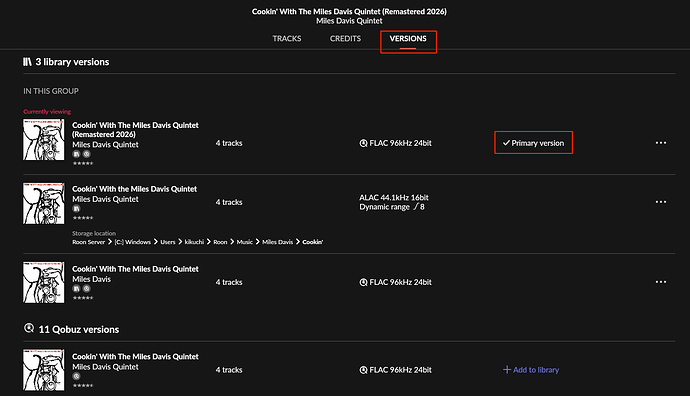690x396 pixels.
Task: Click 'Storage location' label
Action: [x=94, y=234]
